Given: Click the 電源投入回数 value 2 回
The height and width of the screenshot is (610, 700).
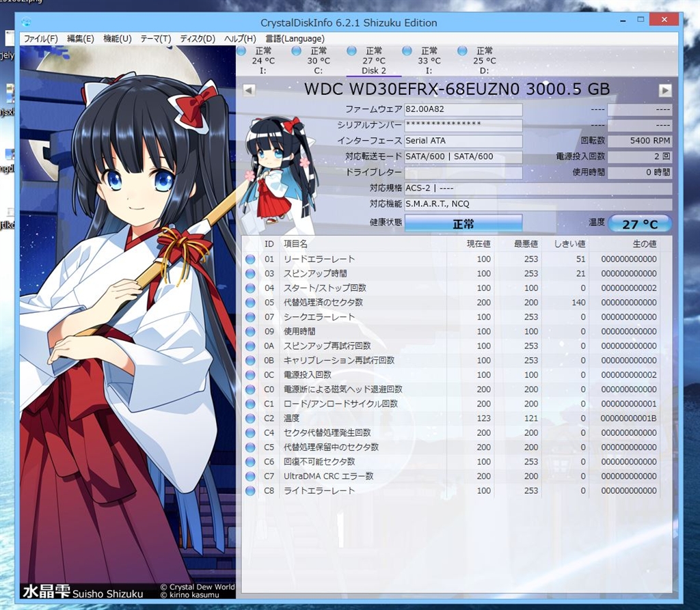Looking at the screenshot, I should [x=640, y=156].
